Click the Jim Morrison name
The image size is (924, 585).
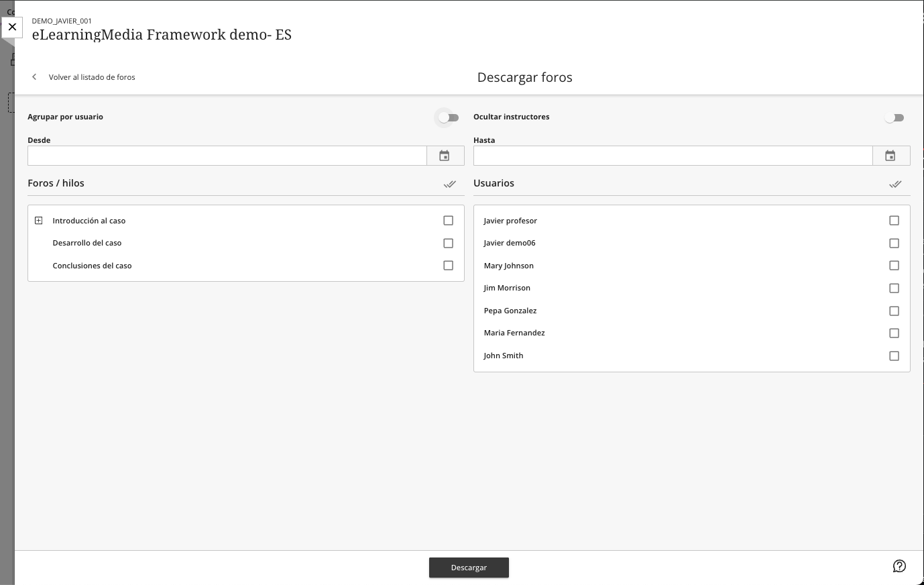click(x=507, y=288)
